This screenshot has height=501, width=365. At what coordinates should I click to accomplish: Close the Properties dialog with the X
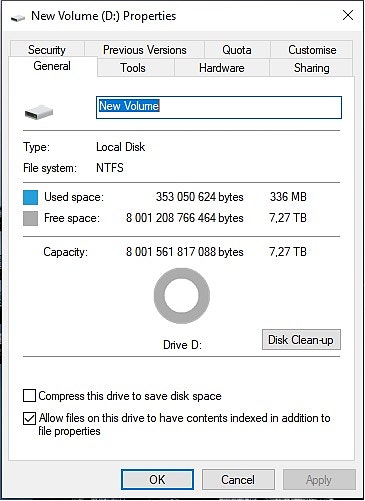coord(348,15)
